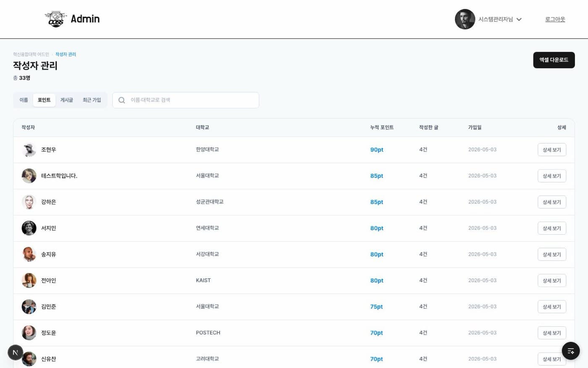The width and height of the screenshot is (588, 368).
Task: Click the 서강대학교 university cell
Action: click(x=207, y=254)
